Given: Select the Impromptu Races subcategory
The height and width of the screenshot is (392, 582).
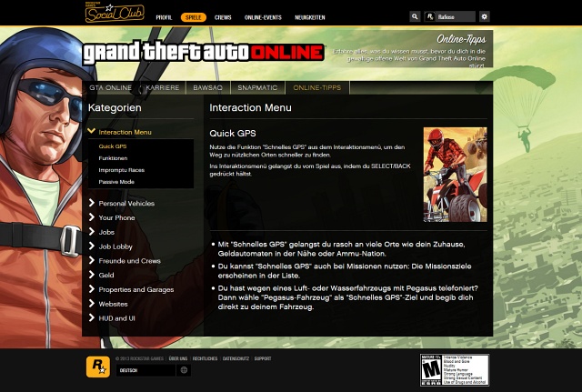Looking at the screenshot, I should click(121, 170).
